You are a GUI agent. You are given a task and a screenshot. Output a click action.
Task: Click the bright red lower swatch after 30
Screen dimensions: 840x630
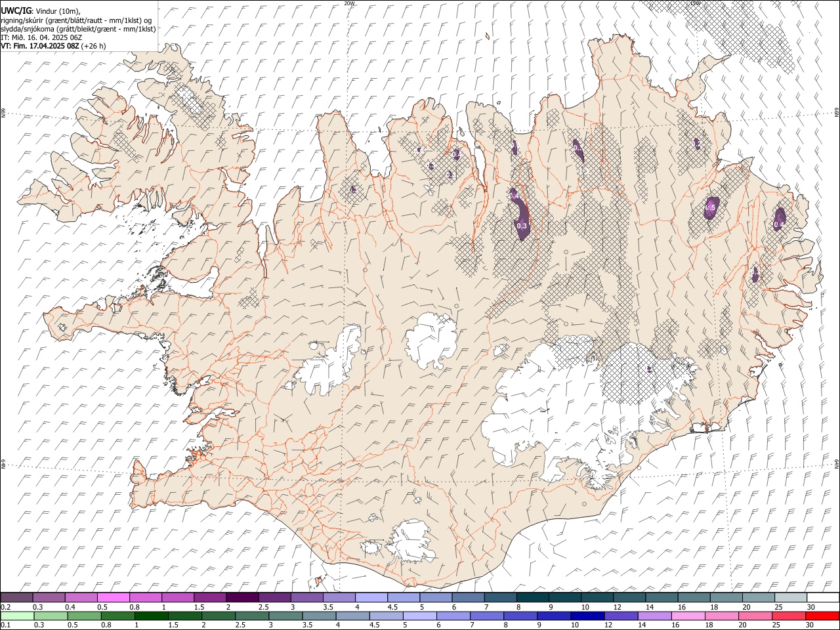(822, 616)
